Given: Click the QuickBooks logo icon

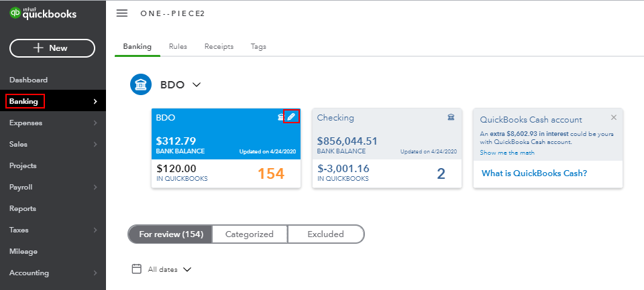Looking at the screenshot, I should coord(15,13).
